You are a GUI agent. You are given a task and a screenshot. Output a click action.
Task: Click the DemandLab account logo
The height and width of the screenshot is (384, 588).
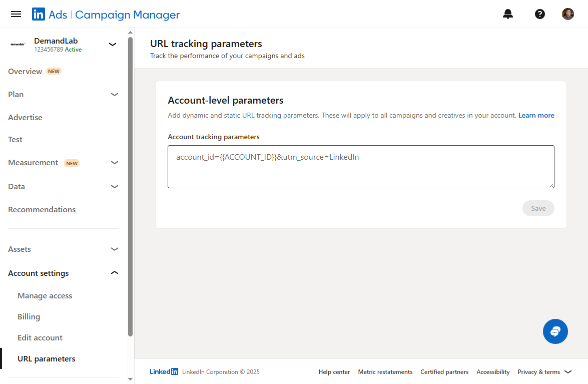click(18, 45)
